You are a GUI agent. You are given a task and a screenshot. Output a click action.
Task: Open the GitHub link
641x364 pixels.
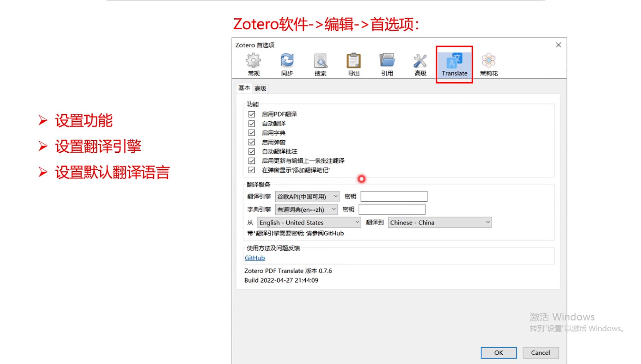pyautogui.click(x=254, y=257)
